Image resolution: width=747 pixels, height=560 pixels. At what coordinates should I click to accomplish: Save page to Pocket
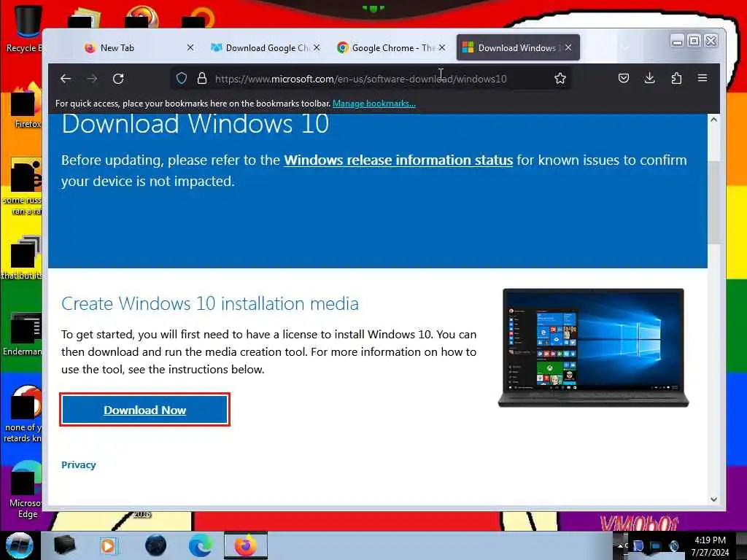click(624, 78)
